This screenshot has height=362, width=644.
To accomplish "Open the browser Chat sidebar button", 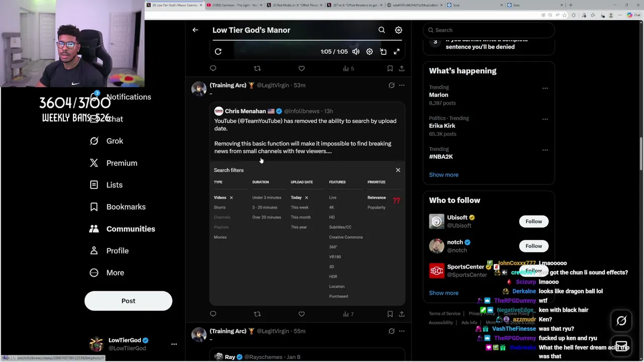I will click(633, 15).
